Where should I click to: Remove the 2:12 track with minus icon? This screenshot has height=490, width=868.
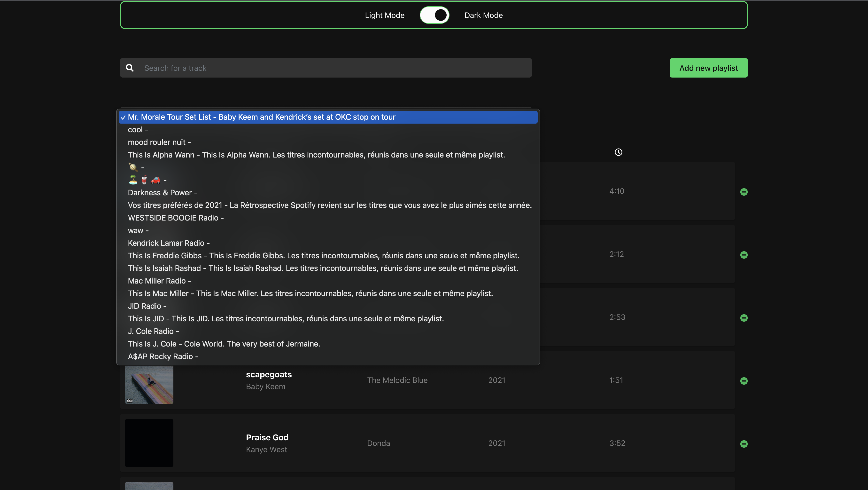pyautogui.click(x=744, y=255)
